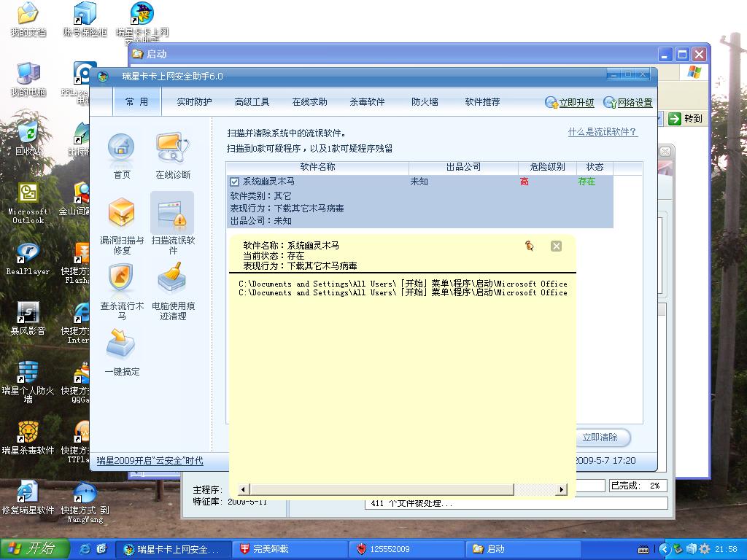Image resolution: width=747 pixels, height=560 pixels.
Task: Click 存在 status cell
Action: tap(587, 182)
